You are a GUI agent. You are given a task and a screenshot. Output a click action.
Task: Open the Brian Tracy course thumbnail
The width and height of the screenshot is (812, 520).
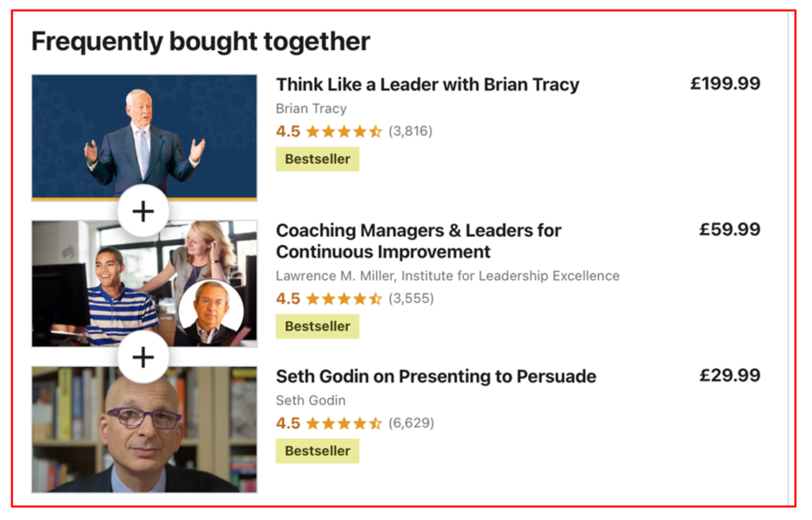pos(144,135)
